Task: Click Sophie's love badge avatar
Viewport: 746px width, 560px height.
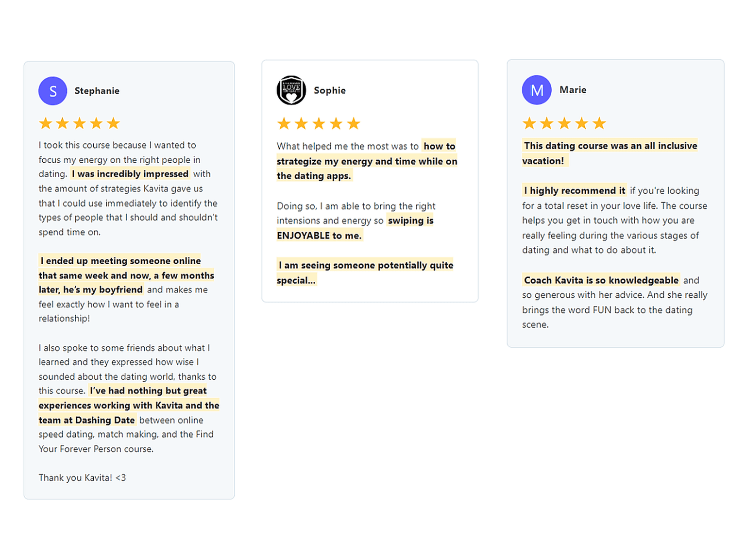Action: pyautogui.click(x=291, y=90)
